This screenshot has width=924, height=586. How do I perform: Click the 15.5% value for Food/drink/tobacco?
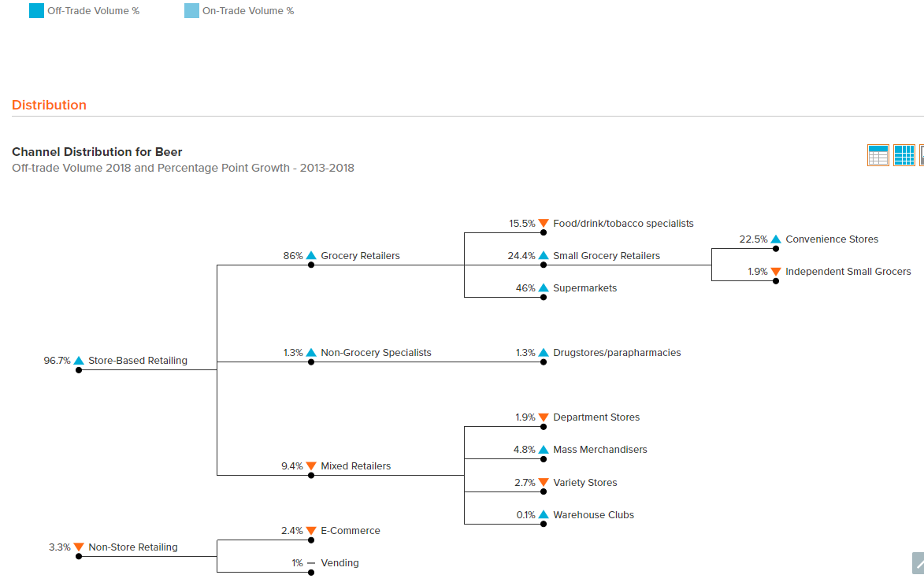pyautogui.click(x=522, y=223)
